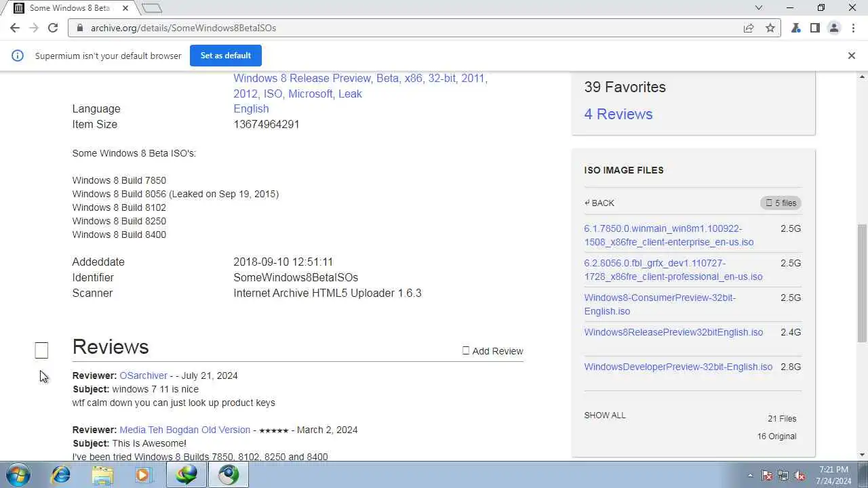This screenshot has width=868, height=488.
Task: Go back using the browser back arrow
Action: pos(15,28)
